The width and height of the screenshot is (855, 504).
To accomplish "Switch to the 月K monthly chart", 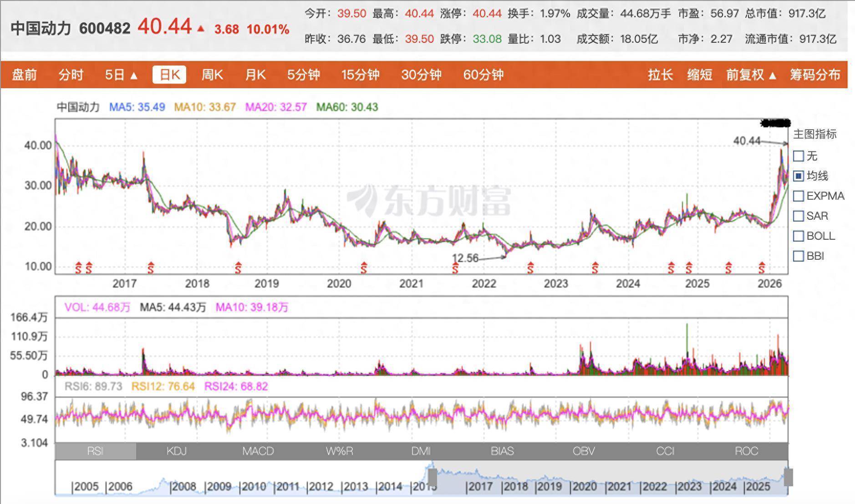I will pyautogui.click(x=255, y=75).
